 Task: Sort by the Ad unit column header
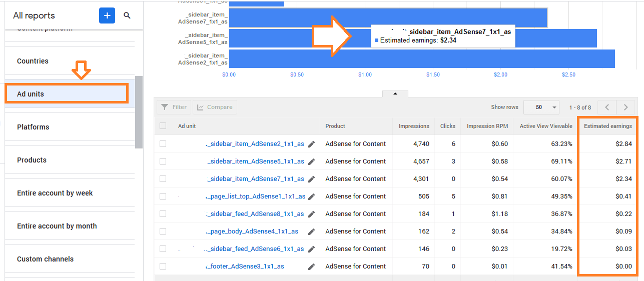point(187,126)
